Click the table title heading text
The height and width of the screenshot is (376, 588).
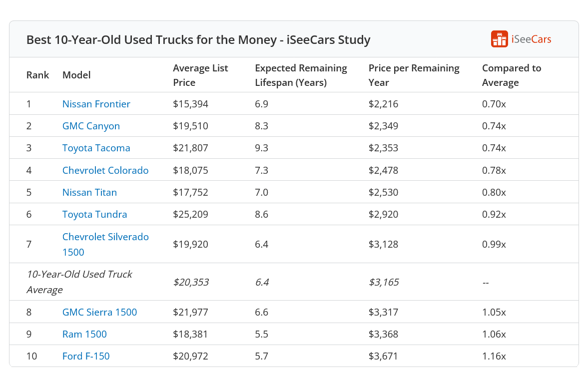pos(198,39)
